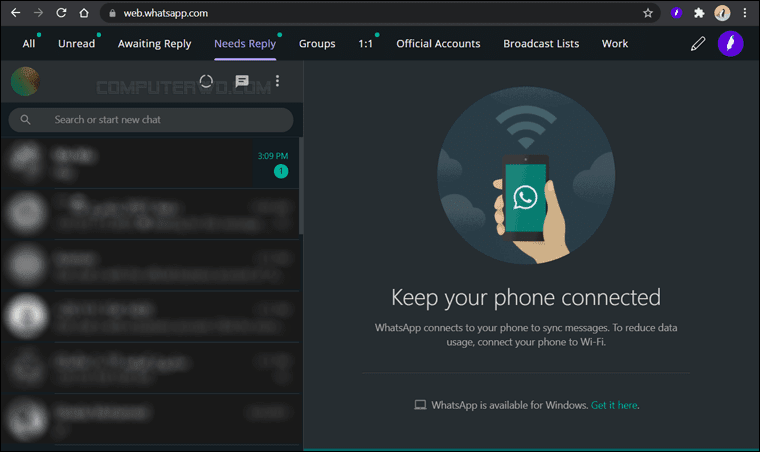Open your WhatsApp profile picture
760x452 pixels.
point(25,81)
